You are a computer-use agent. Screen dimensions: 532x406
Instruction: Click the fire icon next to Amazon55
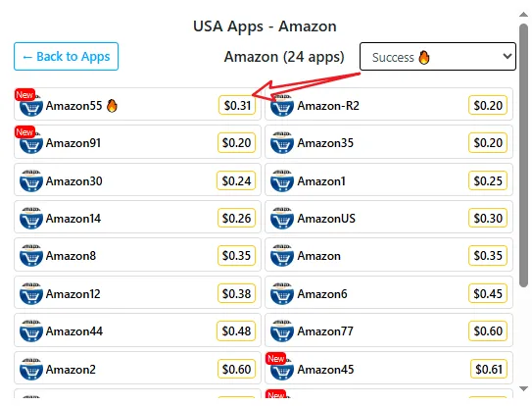[112, 105]
